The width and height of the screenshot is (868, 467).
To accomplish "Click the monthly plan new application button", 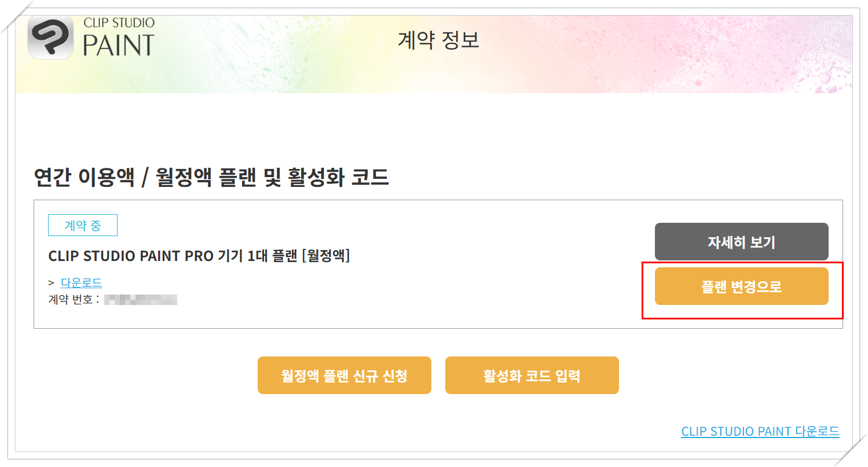I will coord(344,375).
